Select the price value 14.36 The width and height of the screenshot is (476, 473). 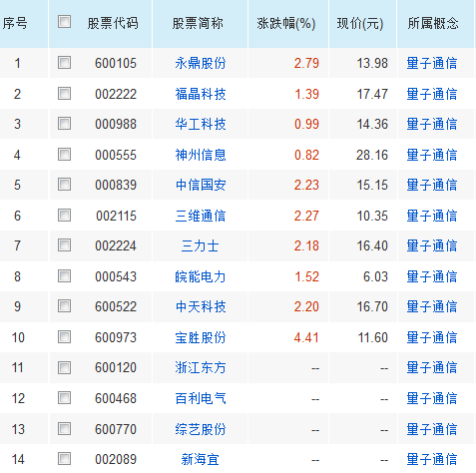(372, 124)
